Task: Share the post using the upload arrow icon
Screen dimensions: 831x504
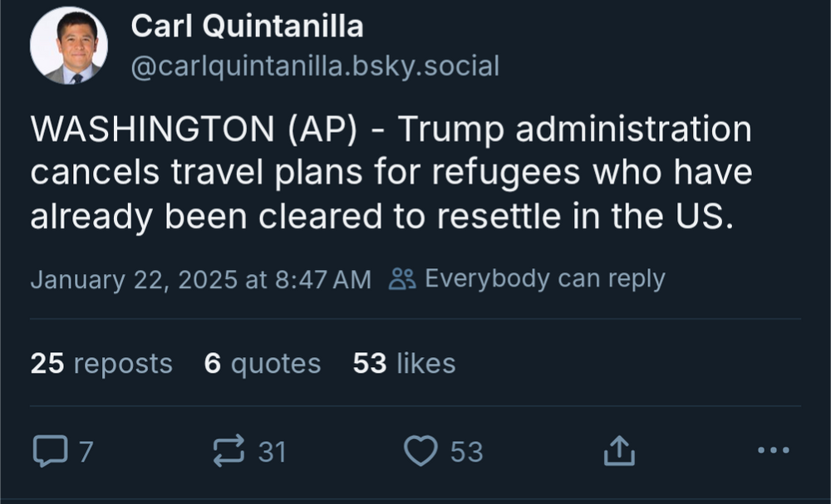Action: 618,450
